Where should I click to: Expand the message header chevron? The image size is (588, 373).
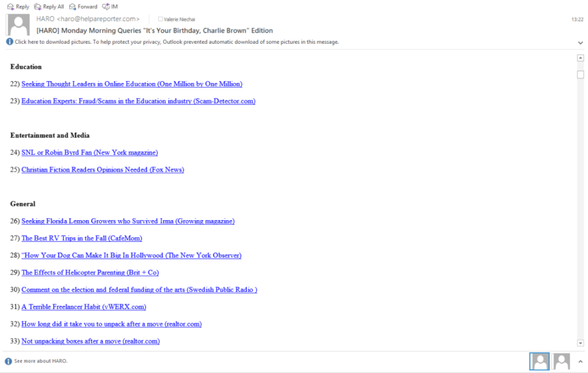click(580, 42)
